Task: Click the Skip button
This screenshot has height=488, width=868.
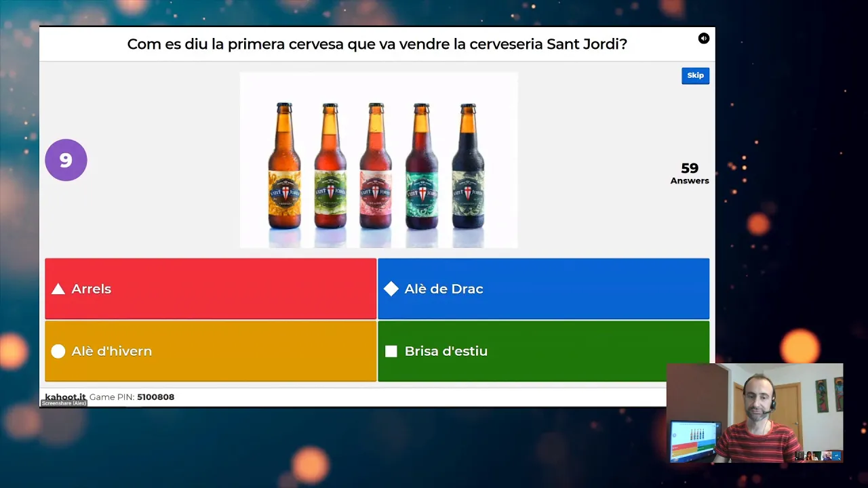Action: [695, 75]
